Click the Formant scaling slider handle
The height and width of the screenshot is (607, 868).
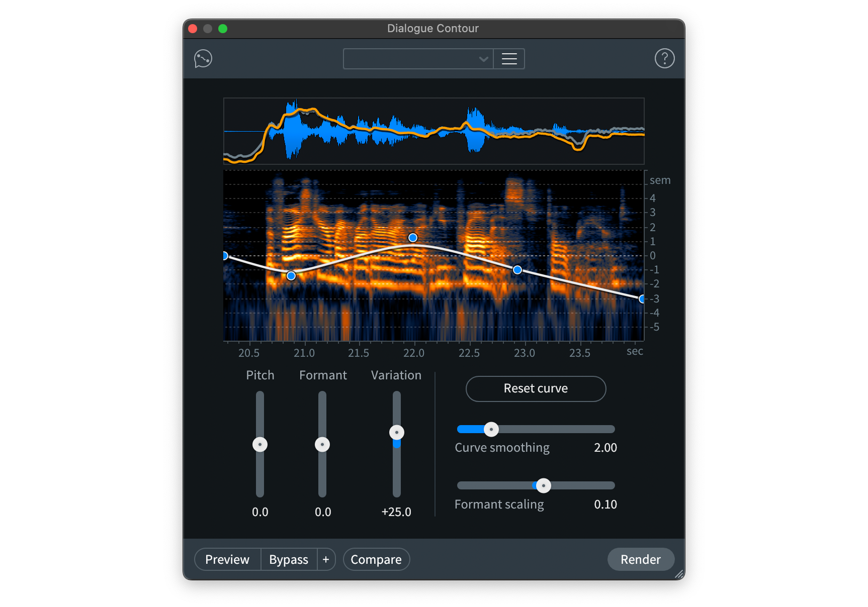544,486
